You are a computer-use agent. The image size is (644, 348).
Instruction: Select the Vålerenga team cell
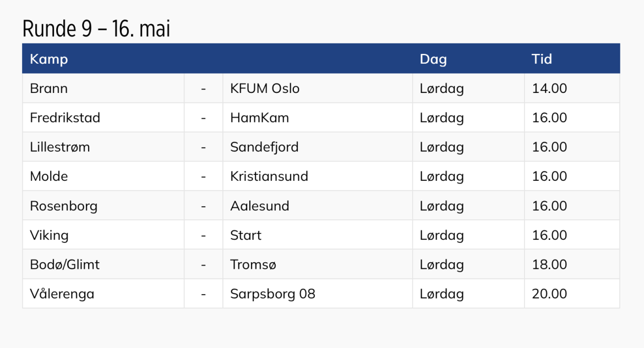click(x=62, y=294)
